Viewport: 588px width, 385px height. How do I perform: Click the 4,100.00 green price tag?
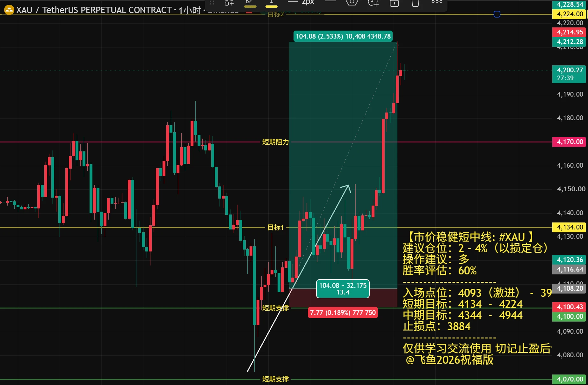(569, 316)
